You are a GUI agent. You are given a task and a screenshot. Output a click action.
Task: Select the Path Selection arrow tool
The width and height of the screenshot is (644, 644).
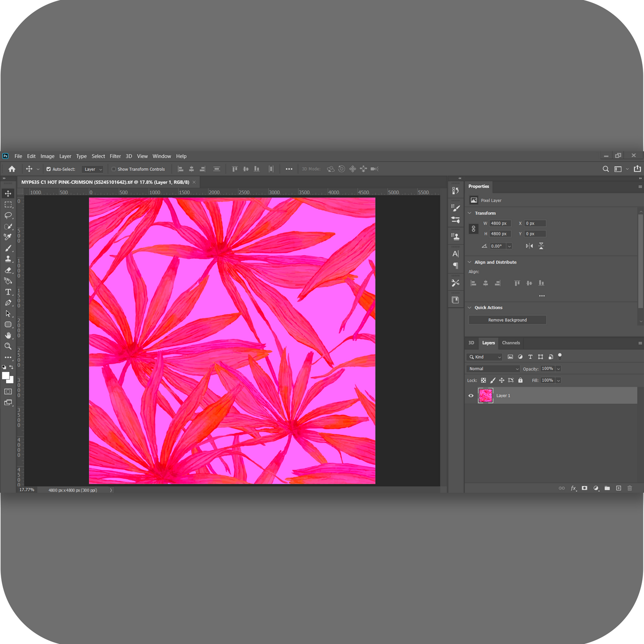[8, 314]
